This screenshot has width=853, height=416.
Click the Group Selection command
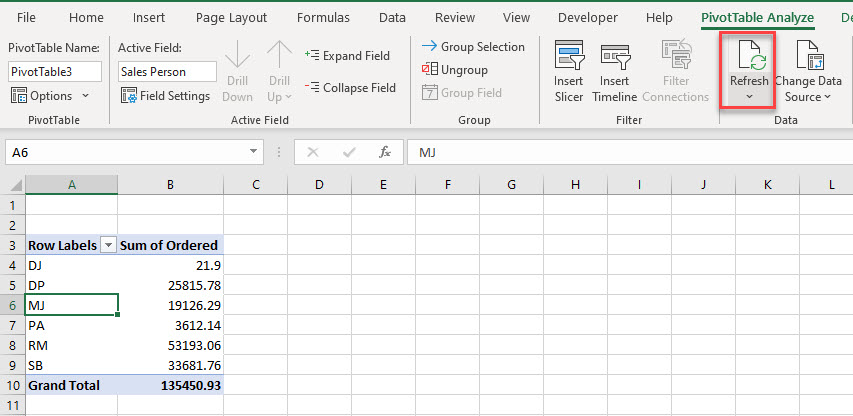pyautogui.click(x=473, y=47)
